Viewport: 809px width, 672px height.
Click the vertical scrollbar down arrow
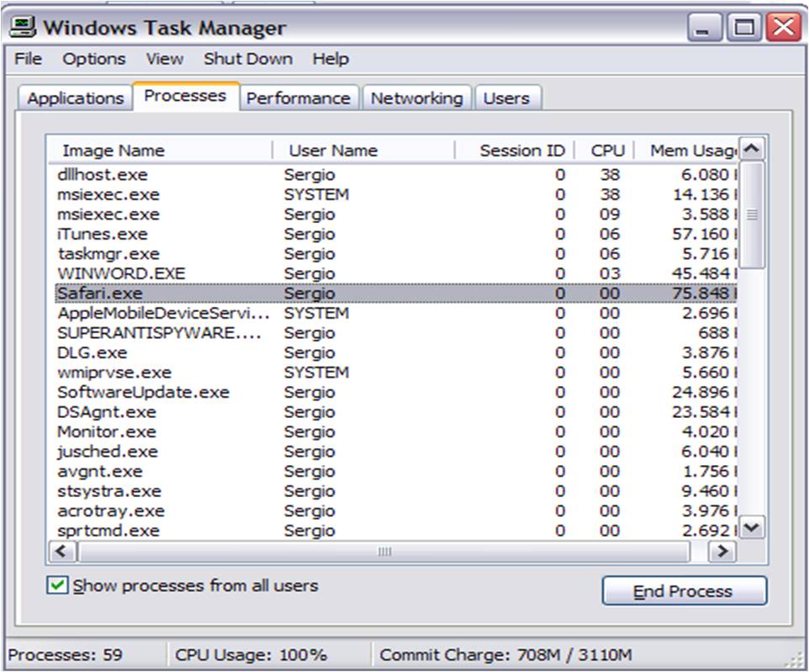(x=752, y=527)
